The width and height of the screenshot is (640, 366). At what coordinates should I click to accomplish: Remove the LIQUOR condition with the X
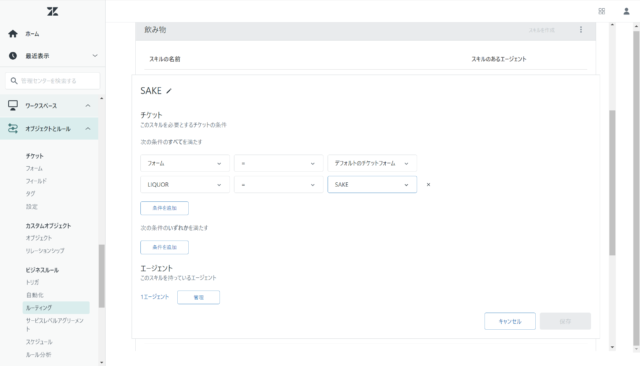(428, 184)
